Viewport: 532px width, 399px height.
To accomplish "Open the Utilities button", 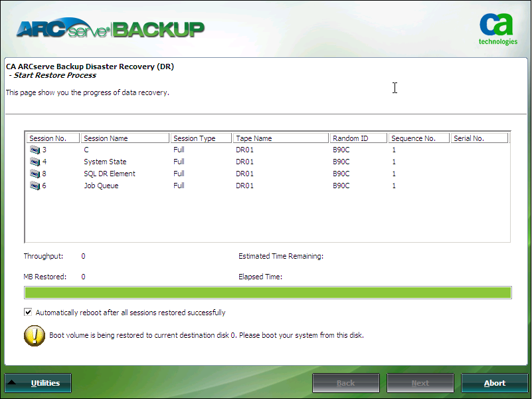I will pos(38,383).
